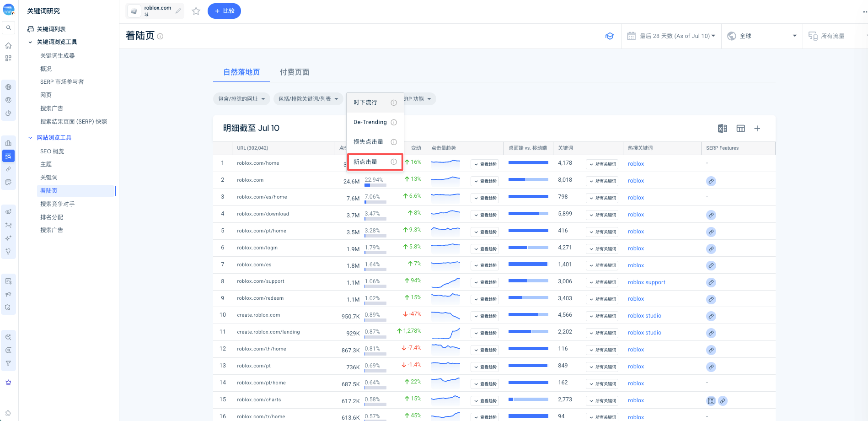
Task: Click the megaphone icon in the left rail
Action: [x=8, y=294]
